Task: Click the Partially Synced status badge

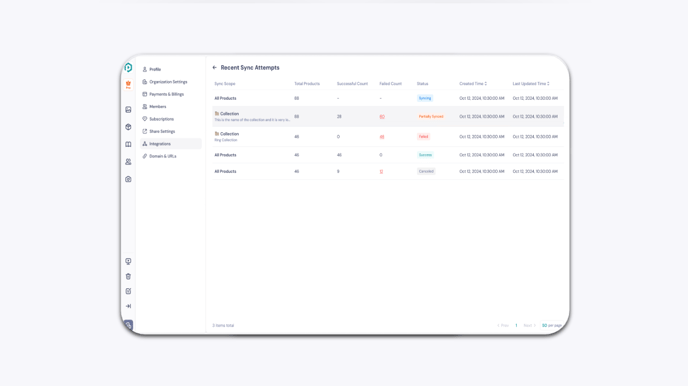Action: 431,117
